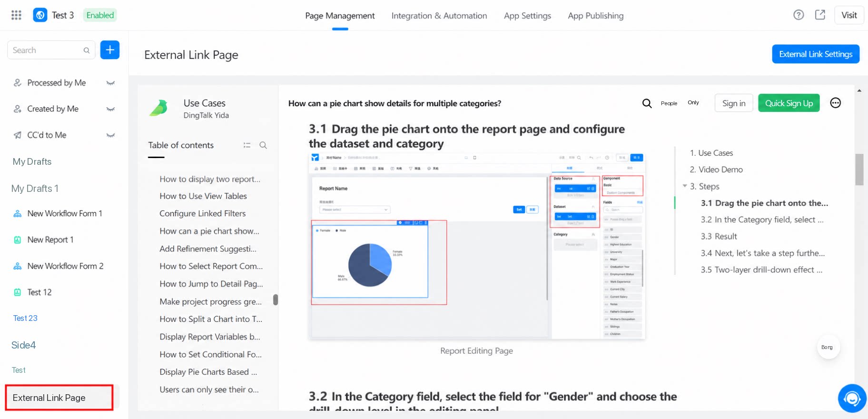The image size is (868, 419).
Task: Click the search magnifier next to People
Action: [x=647, y=103]
